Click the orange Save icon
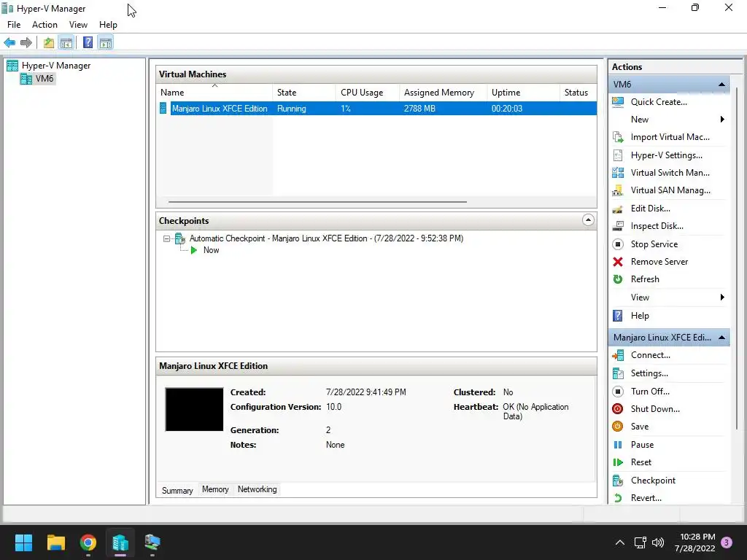747x560 pixels. [618, 427]
